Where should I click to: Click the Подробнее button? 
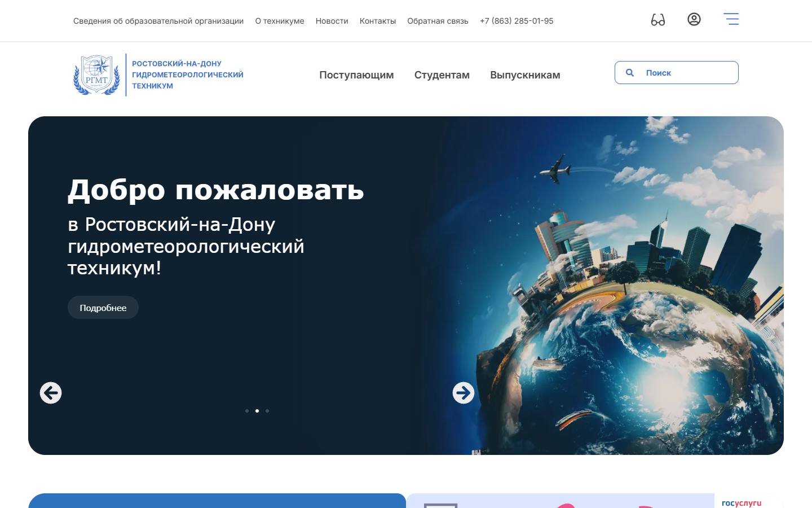click(103, 308)
